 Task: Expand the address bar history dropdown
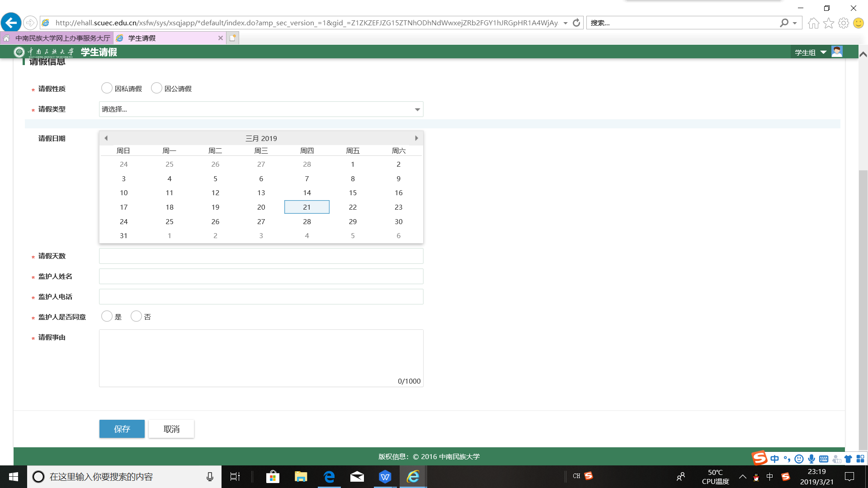(565, 23)
